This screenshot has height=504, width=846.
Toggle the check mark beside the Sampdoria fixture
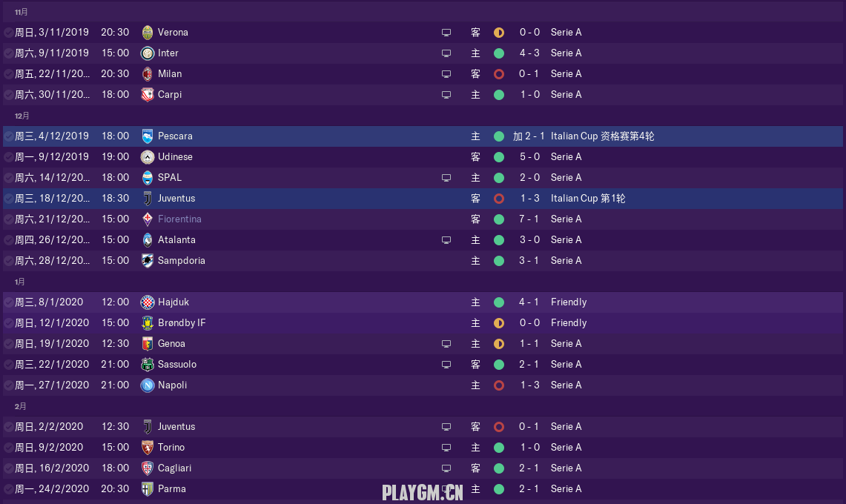click(8, 261)
